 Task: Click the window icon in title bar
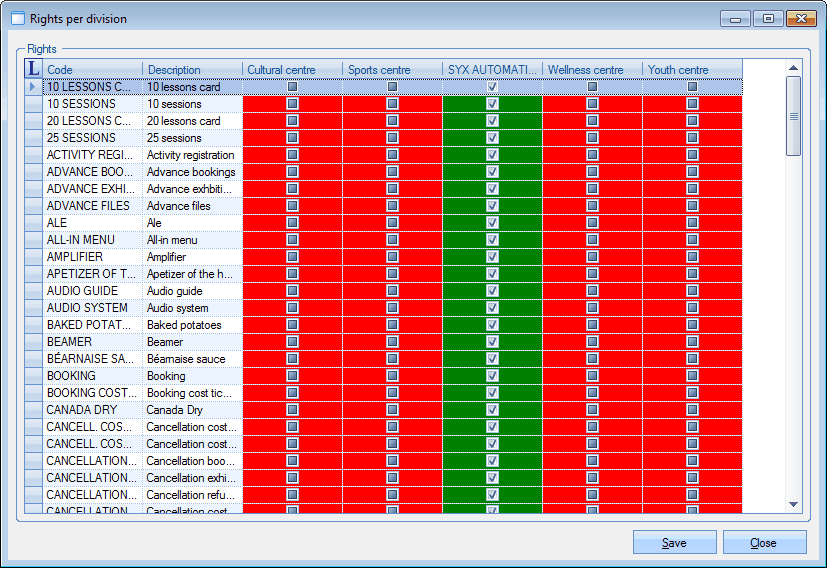(x=17, y=19)
